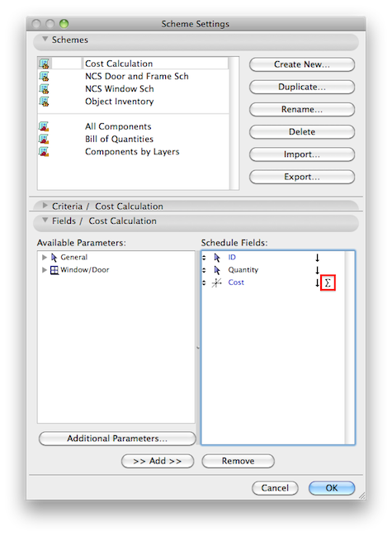Click the Schemes list scrollbar
The image size is (392, 536).
(234, 123)
